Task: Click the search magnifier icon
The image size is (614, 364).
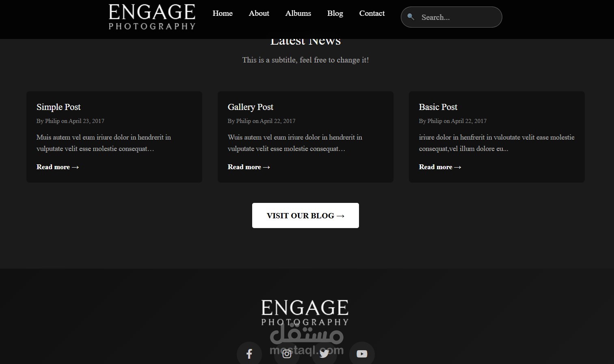Action: coord(411,17)
